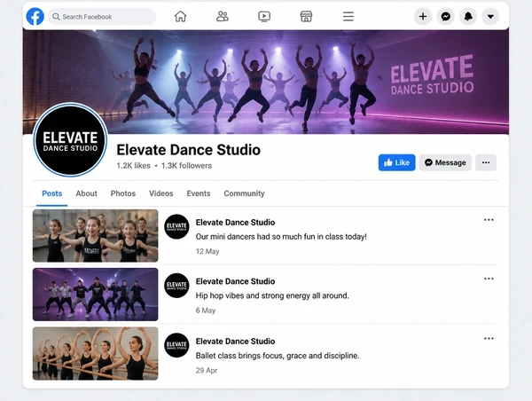Open the ballet class post thumbnail

96,353
